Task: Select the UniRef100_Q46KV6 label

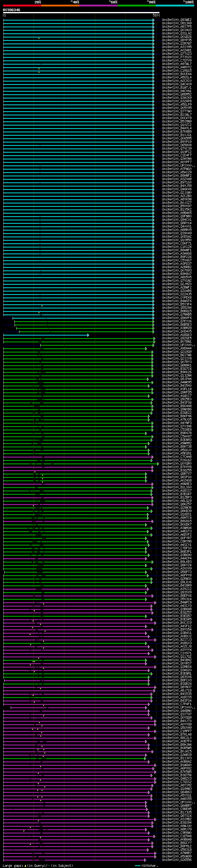Action: pyautogui.click(x=177, y=189)
